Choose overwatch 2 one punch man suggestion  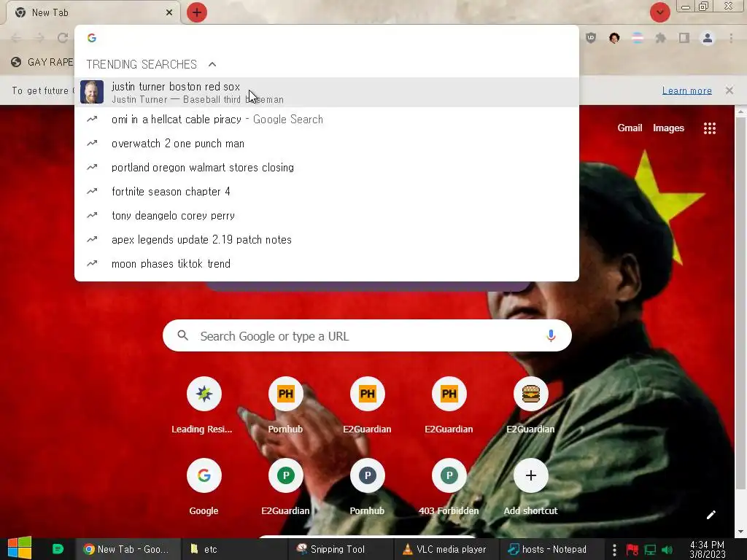[x=327, y=144]
